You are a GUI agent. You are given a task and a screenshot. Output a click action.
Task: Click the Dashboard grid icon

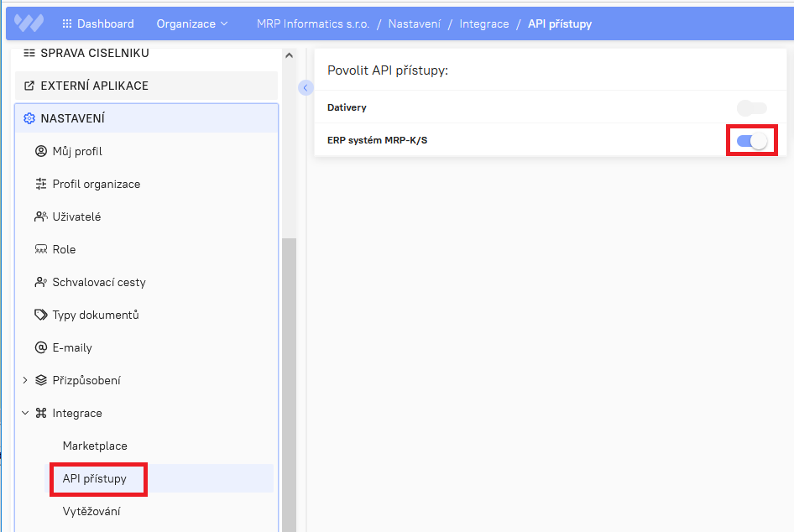[67, 23]
